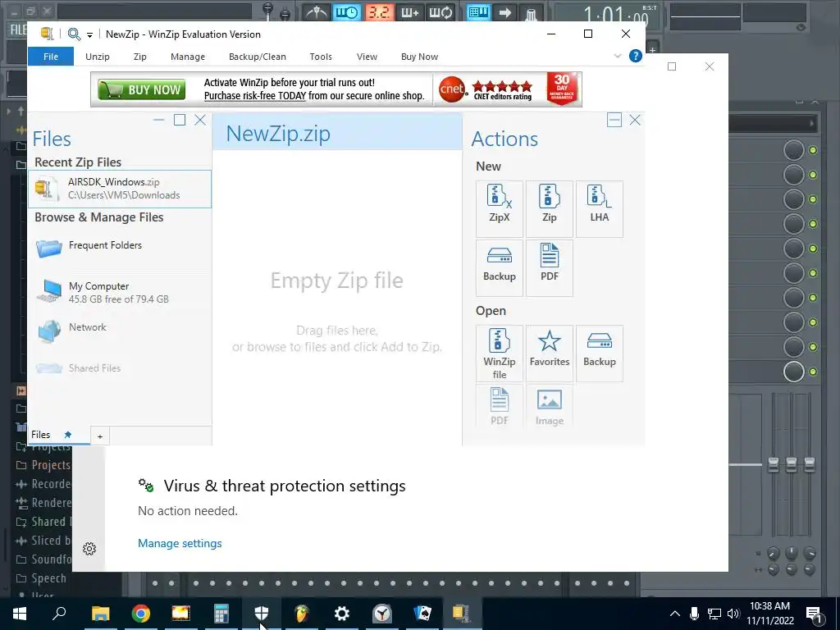Open FL Studio from the taskbar

tap(302, 614)
